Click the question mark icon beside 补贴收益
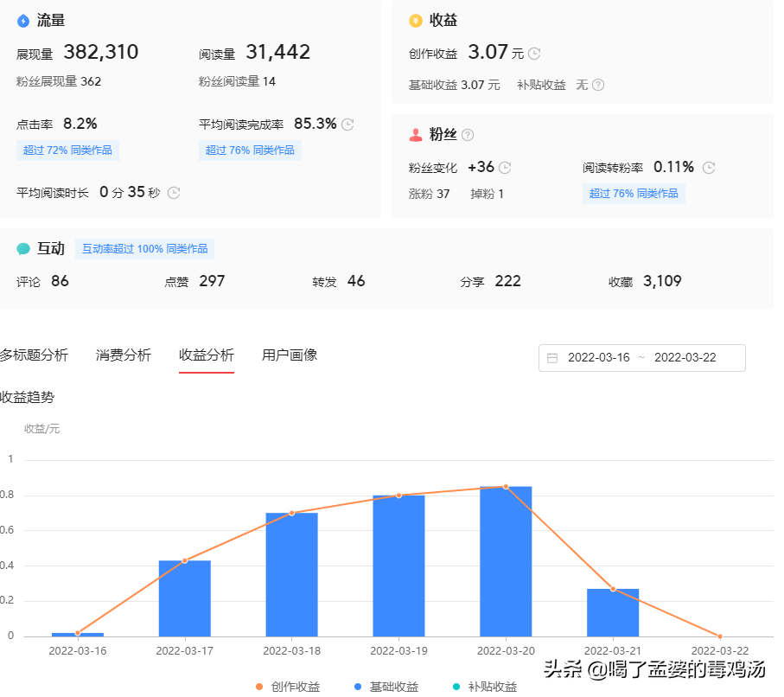Image resolution: width=784 pixels, height=697 pixels. [x=598, y=85]
